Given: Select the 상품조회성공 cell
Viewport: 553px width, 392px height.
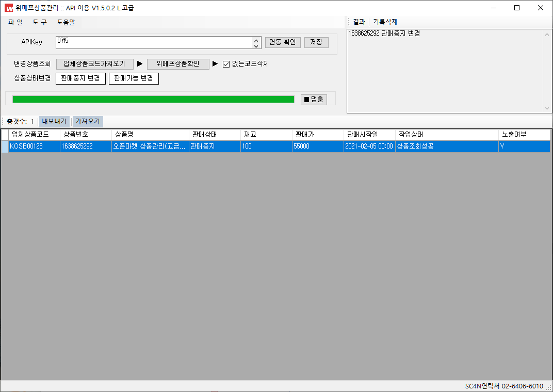Looking at the screenshot, I should [x=447, y=146].
